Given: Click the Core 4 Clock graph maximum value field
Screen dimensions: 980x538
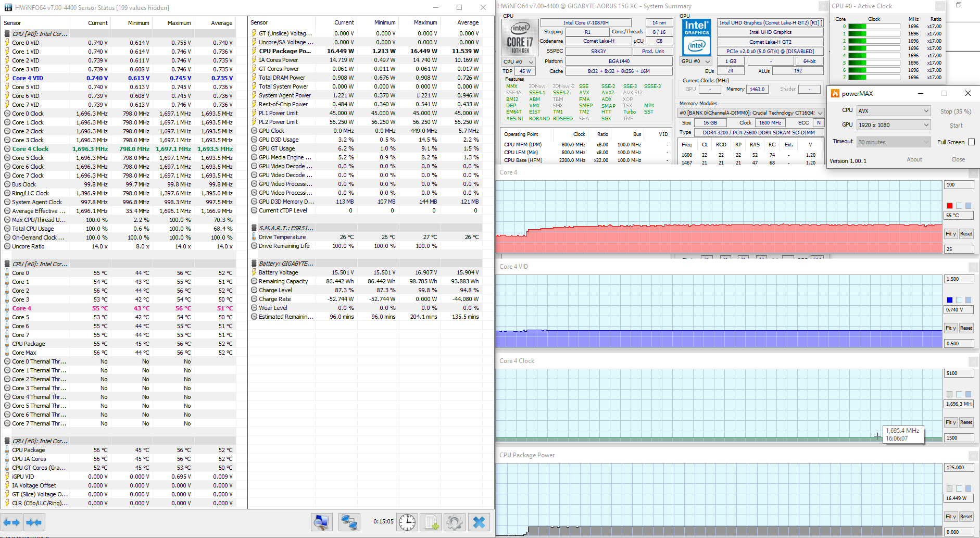Looking at the screenshot, I should [x=958, y=373].
